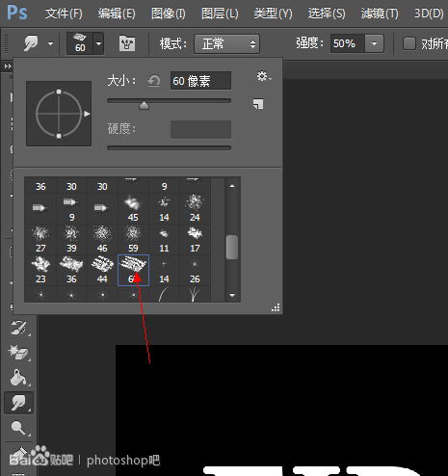Screen dimensions: 448x476
Task: Open the 类型(Y) menu
Action: (273, 13)
